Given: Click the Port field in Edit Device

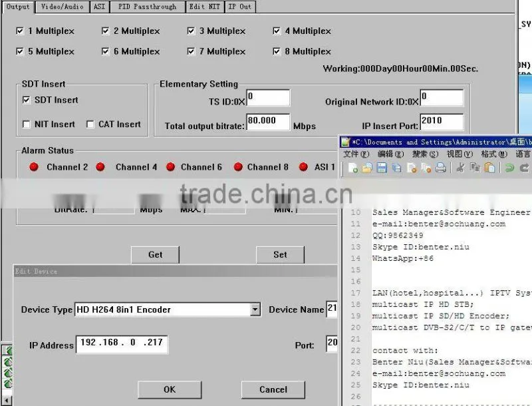Looking at the screenshot, I should [331, 343].
